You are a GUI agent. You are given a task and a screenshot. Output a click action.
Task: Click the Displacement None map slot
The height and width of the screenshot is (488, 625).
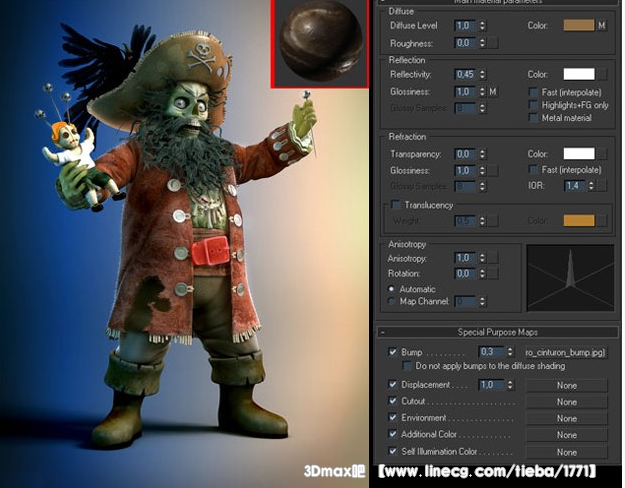tap(566, 386)
